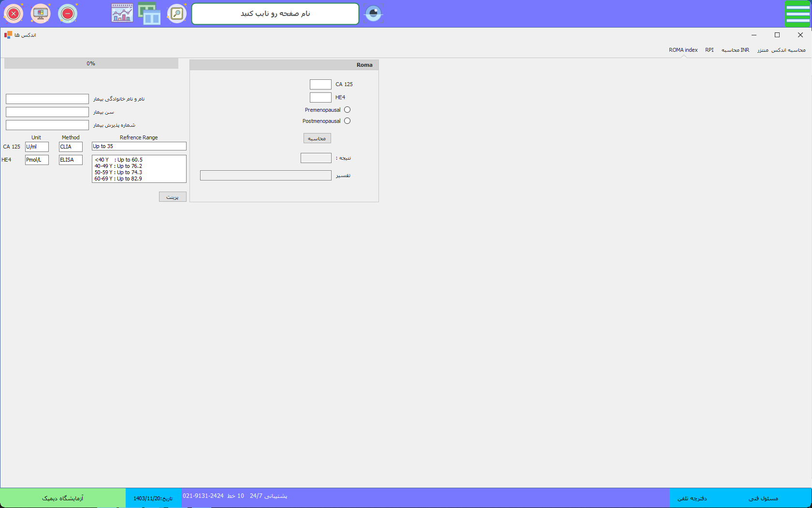Click the red X close icon in top toolbar
This screenshot has height=508, width=812.
(x=14, y=14)
